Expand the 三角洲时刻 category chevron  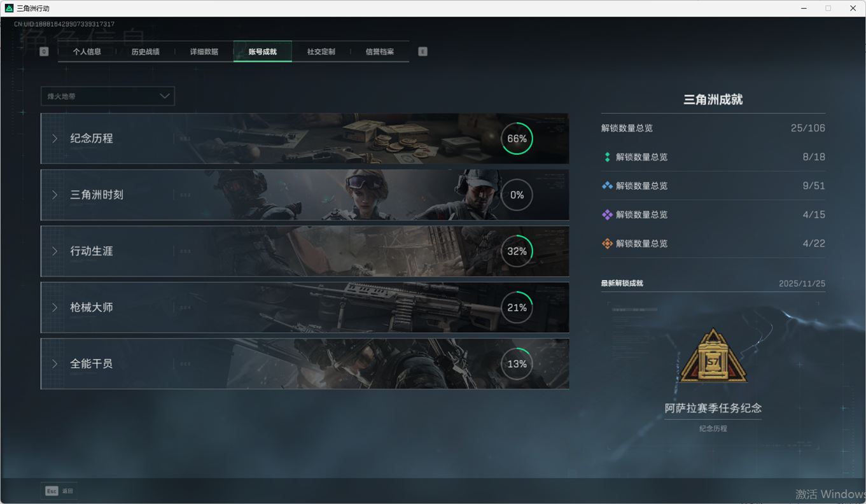coord(55,195)
